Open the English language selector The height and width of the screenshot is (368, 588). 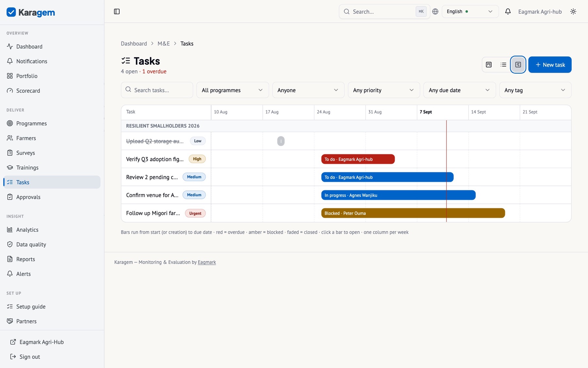[470, 11]
